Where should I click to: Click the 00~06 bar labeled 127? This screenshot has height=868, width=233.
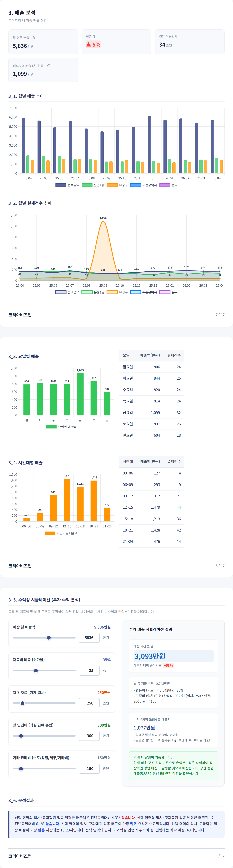(27, 520)
